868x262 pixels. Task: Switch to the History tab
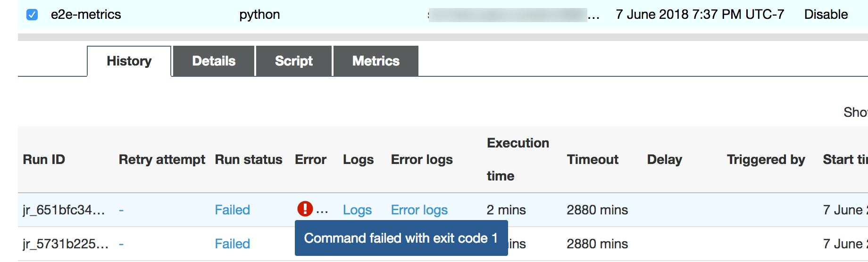129,61
